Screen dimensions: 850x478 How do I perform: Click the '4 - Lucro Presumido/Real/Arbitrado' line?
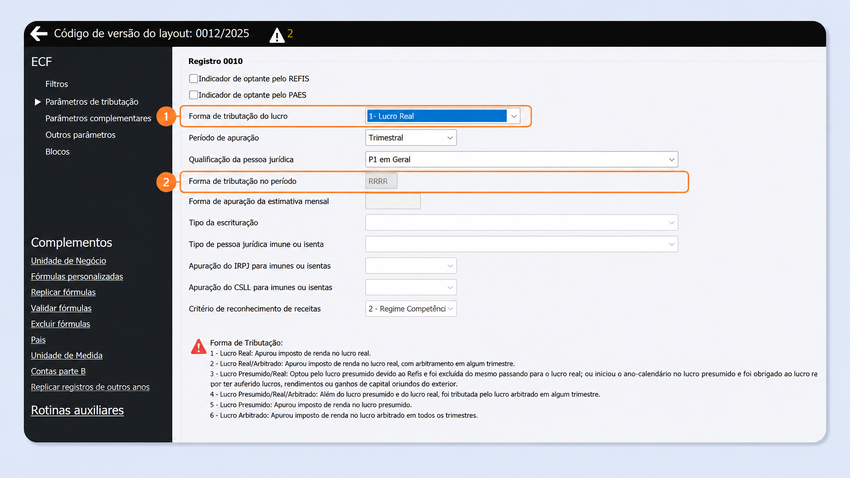click(x=405, y=395)
